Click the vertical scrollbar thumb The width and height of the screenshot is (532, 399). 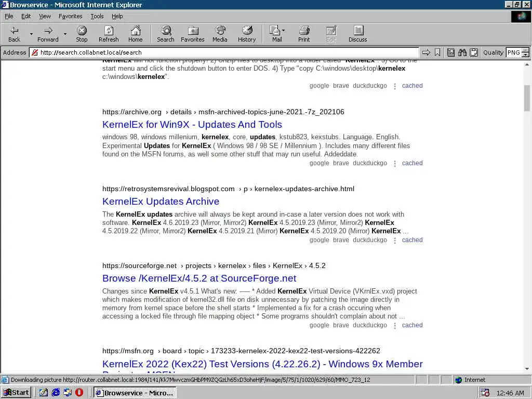click(527, 98)
